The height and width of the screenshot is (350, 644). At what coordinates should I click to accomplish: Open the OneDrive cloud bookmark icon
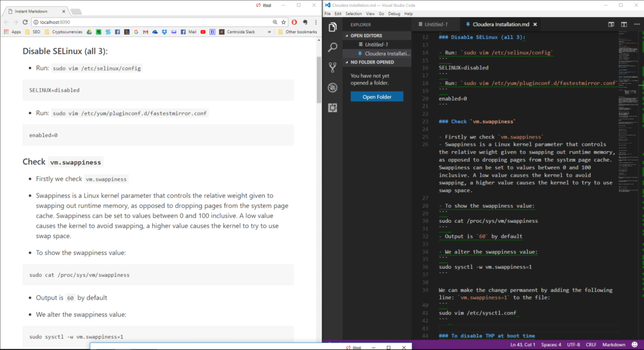(x=155, y=31)
